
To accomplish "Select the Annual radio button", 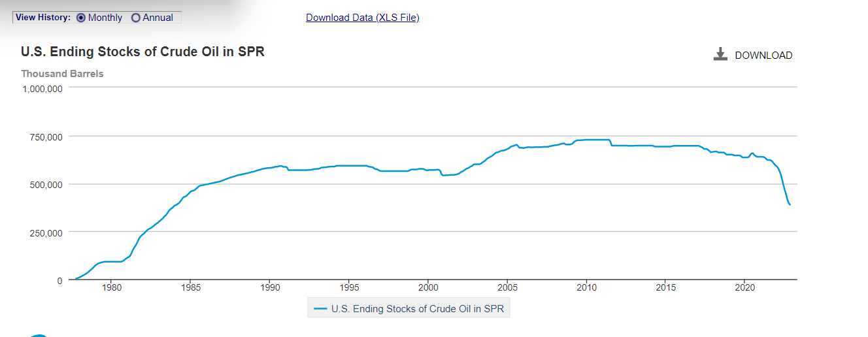I will coord(136,18).
